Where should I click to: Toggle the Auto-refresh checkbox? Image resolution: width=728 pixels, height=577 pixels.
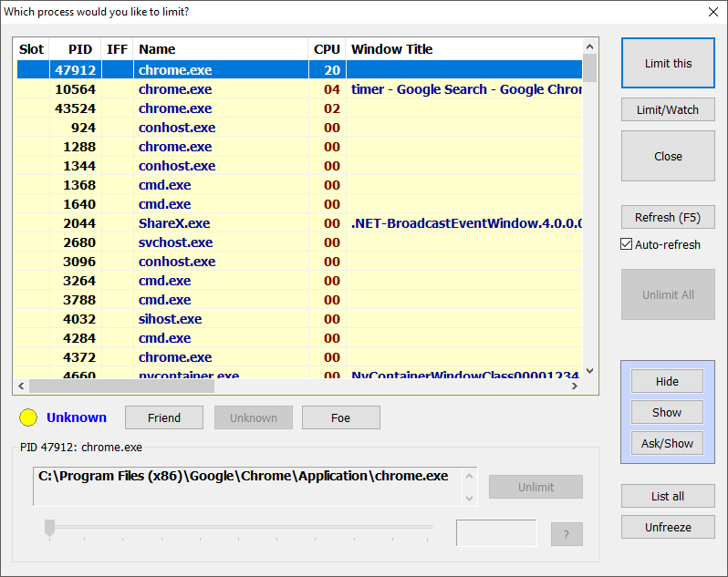626,244
